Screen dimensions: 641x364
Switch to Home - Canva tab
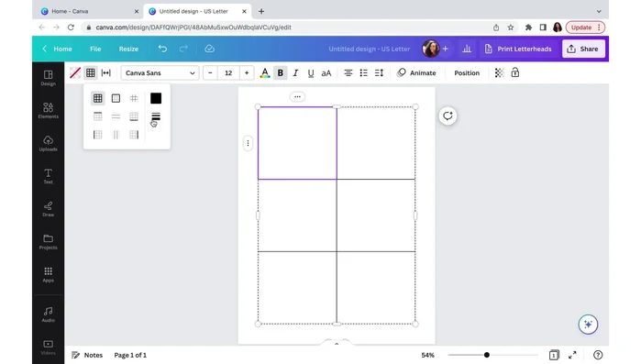(x=90, y=11)
